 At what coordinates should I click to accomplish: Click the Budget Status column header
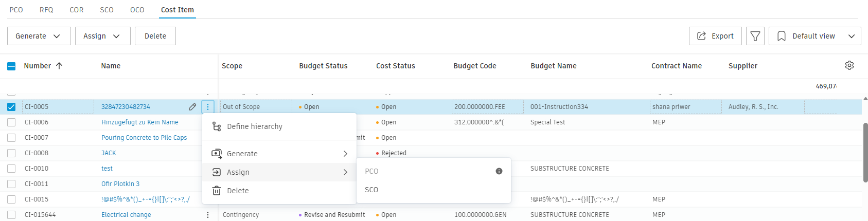tap(323, 66)
